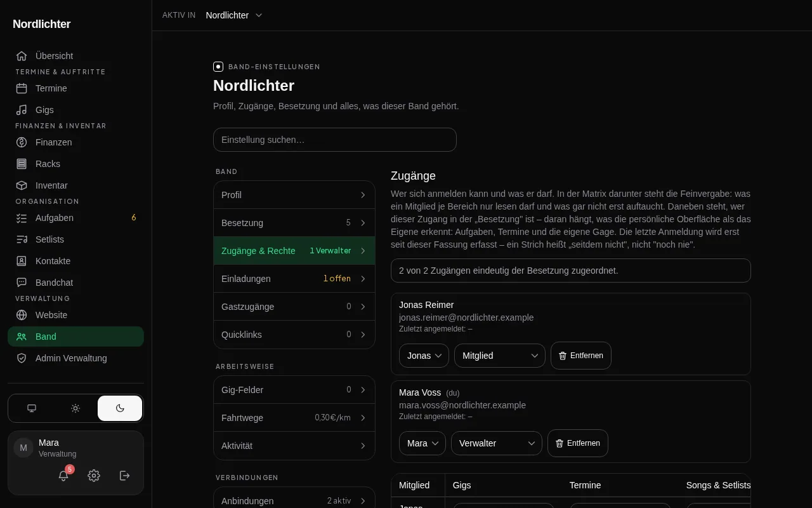
Task: Go to Band in the sidebar
Action: (75, 337)
